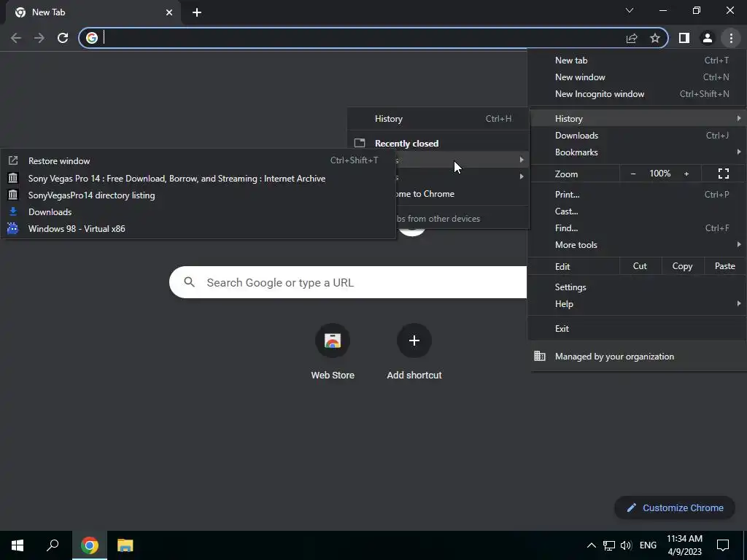This screenshot has height=560, width=747.
Task: Open the tab search chevron
Action: pyautogui.click(x=630, y=10)
